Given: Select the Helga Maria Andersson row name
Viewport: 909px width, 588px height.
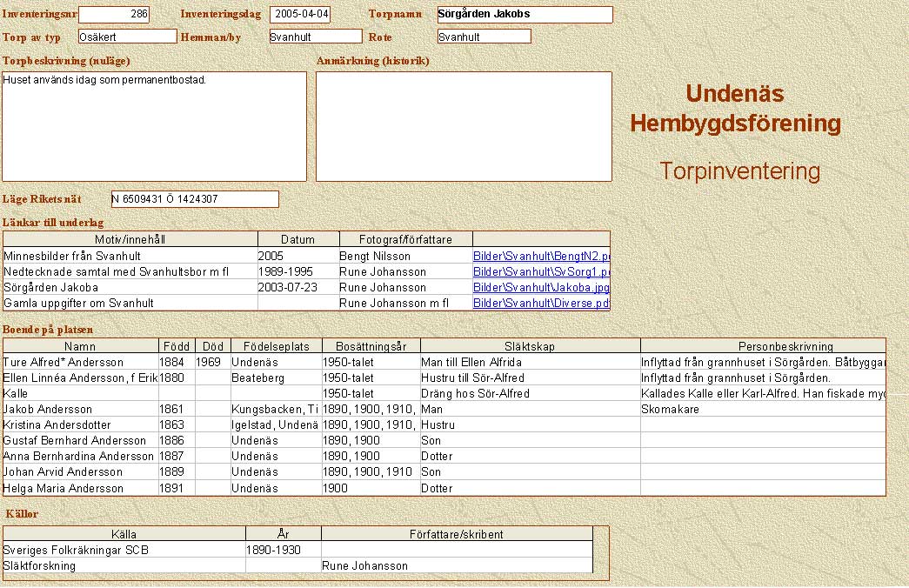Looking at the screenshot, I should [80, 489].
